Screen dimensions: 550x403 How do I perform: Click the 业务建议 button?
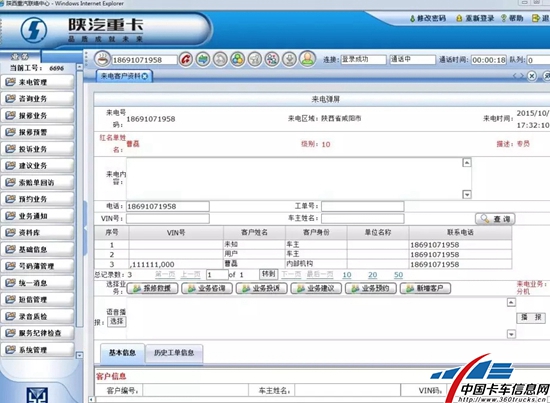point(316,288)
